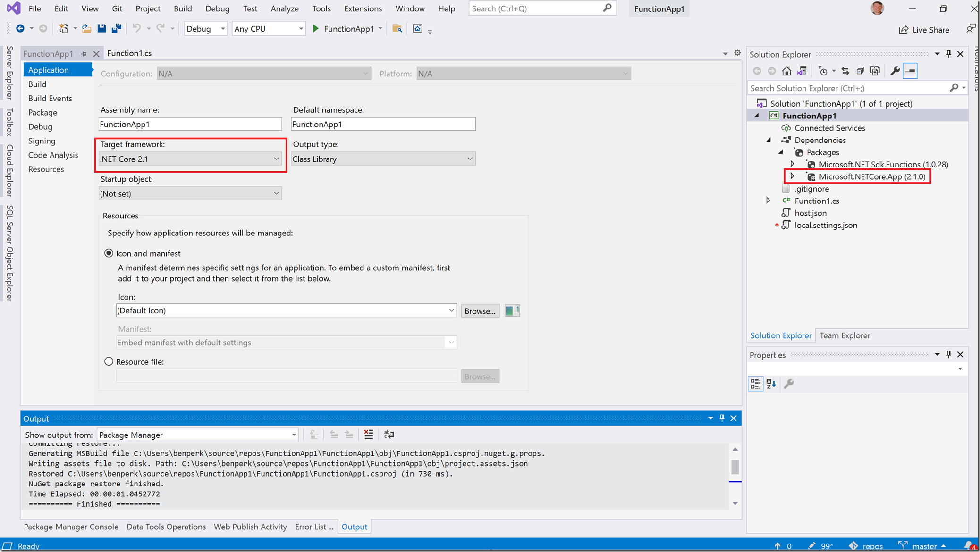Open the Package Manager Console tab
The height and width of the screenshot is (552, 980).
[x=71, y=527]
